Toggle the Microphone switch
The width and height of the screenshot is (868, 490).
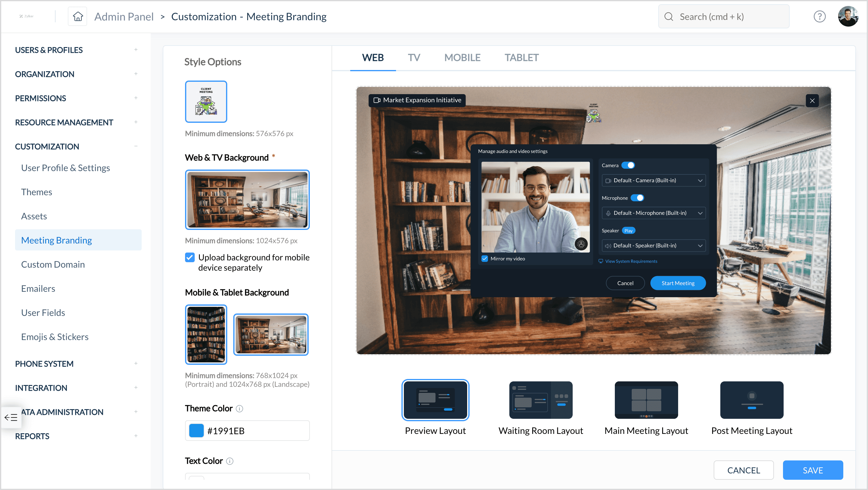[x=637, y=198]
